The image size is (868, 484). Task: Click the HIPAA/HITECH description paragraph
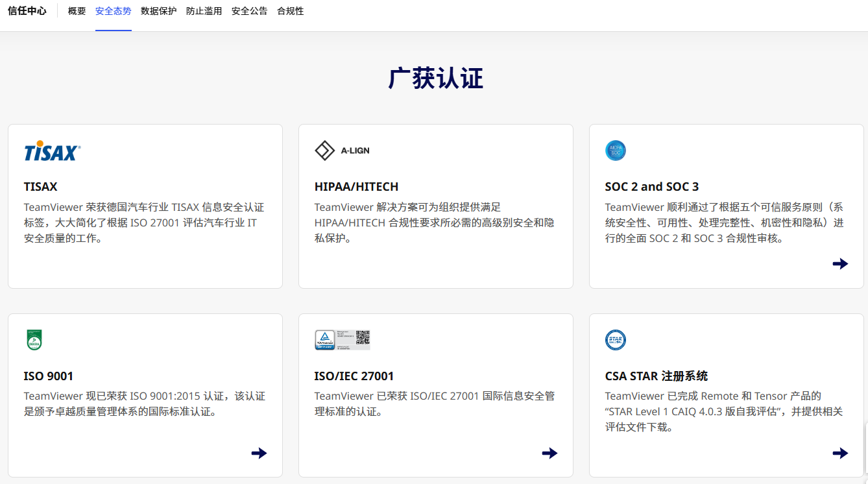point(435,223)
